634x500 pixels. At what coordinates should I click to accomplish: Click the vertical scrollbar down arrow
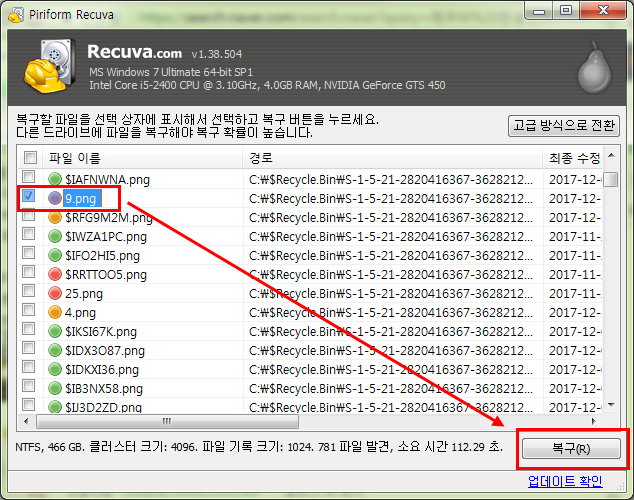click(x=611, y=405)
